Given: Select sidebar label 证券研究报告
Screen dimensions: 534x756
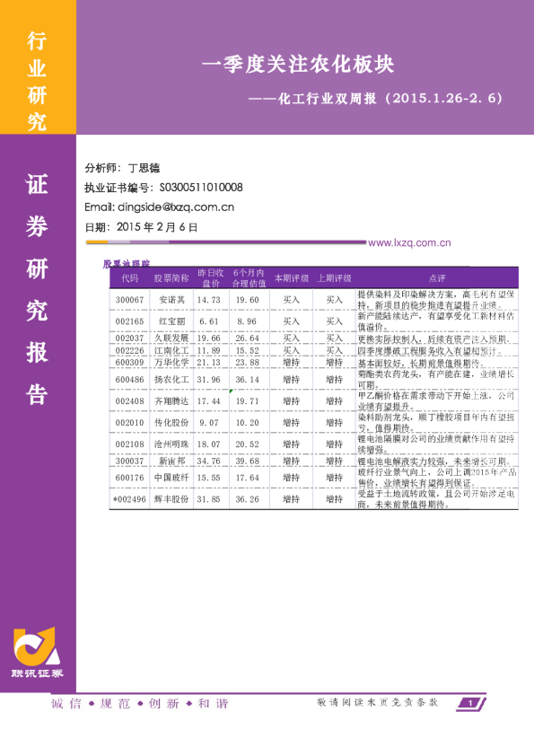Looking at the screenshot, I should tap(37, 289).
